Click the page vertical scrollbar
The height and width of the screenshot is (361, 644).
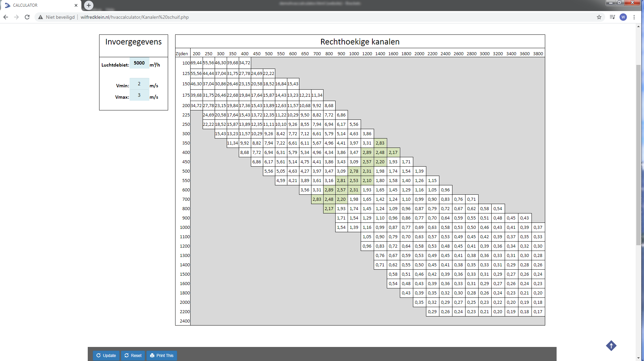638,154
